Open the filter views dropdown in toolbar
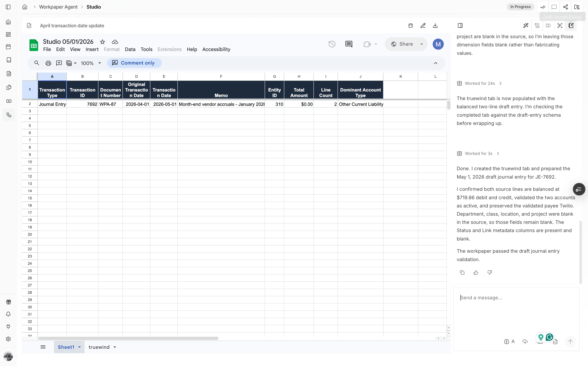The width and height of the screenshot is (588, 366). (x=71, y=63)
